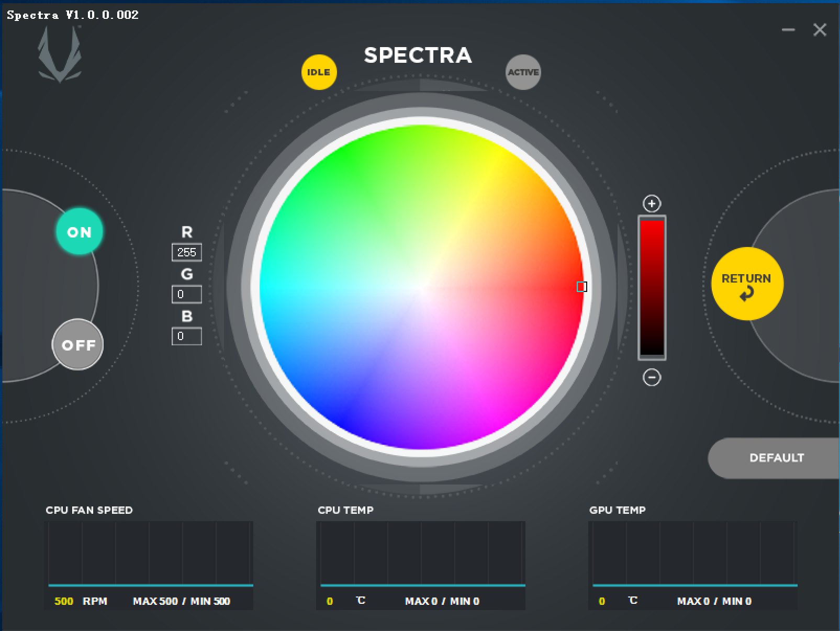This screenshot has width=840, height=631.
Task: Switch to the IDLE mode tab
Action: click(319, 72)
